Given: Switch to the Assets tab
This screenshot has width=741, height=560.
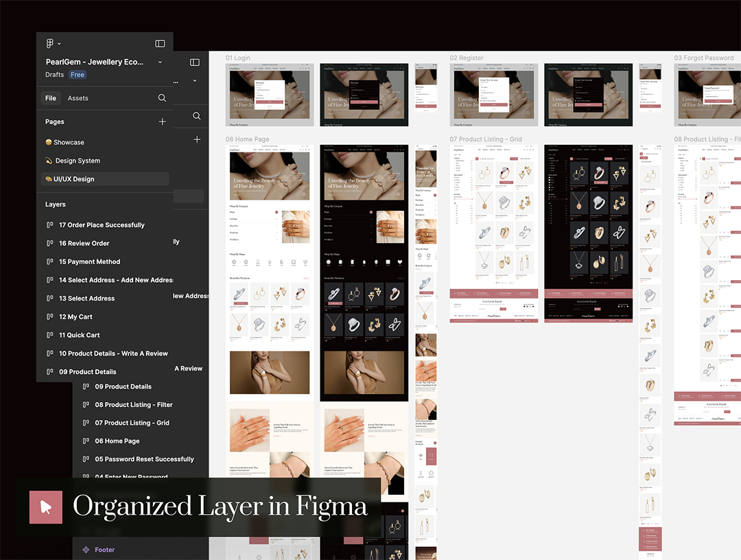Looking at the screenshot, I should click(78, 98).
